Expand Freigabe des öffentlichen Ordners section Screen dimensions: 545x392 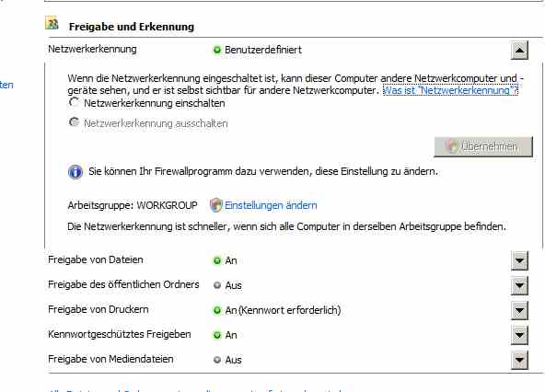coord(519,285)
